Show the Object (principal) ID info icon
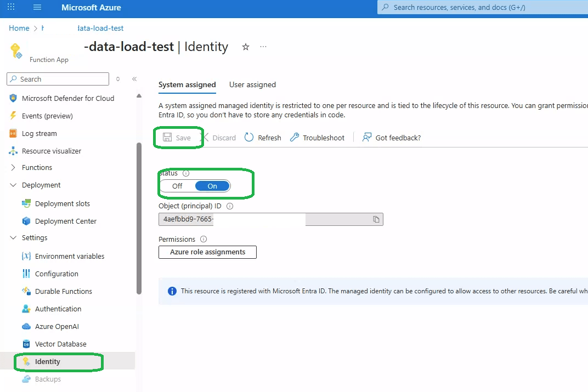 pos(230,206)
